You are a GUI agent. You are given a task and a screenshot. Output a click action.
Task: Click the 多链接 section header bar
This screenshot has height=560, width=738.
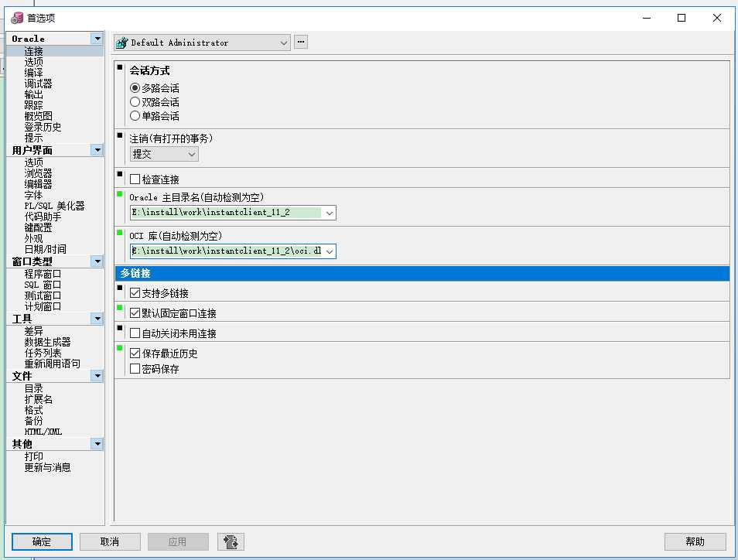coord(422,273)
